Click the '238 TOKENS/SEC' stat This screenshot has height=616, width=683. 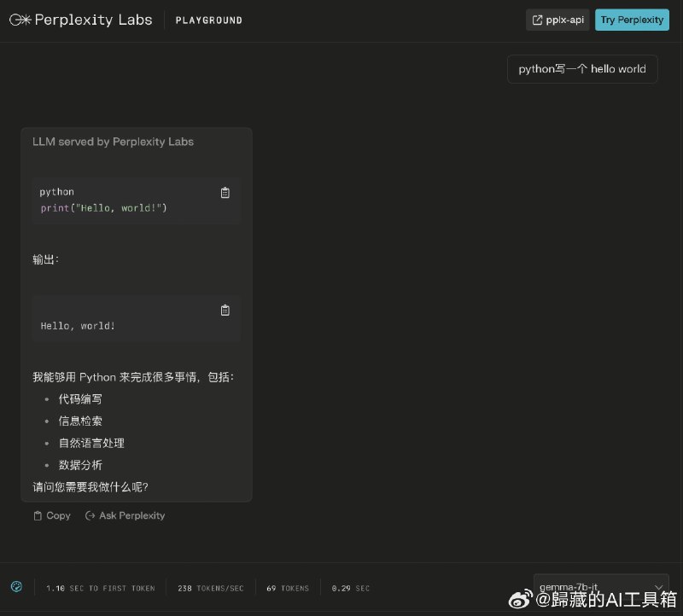[211, 588]
